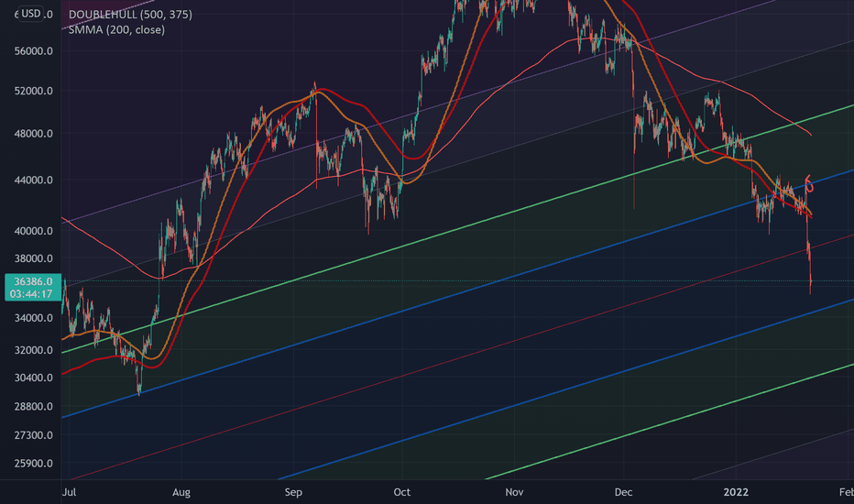Screen dimensions: 854x504
Task: Click the 28800.0 price axis label
Action: pyautogui.click(x=34, y=407)
